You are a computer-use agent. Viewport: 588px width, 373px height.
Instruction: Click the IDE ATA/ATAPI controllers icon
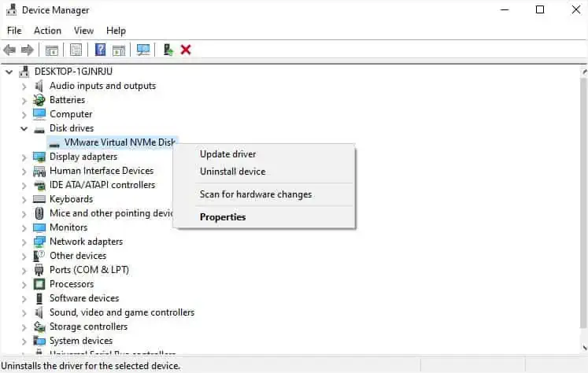pyautogui.click(x=39, y=185)
